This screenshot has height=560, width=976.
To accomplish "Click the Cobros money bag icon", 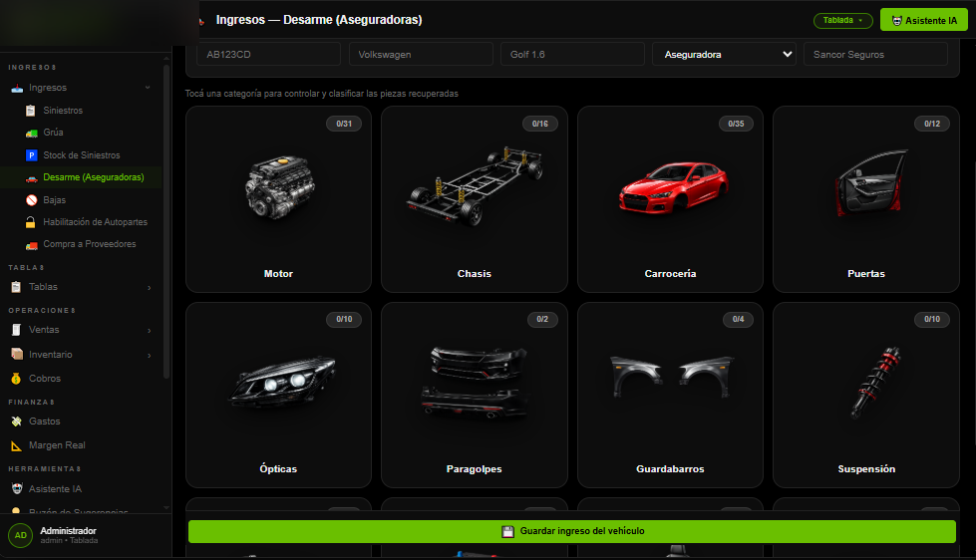I will pyautogui.click(x=16, y=379).
